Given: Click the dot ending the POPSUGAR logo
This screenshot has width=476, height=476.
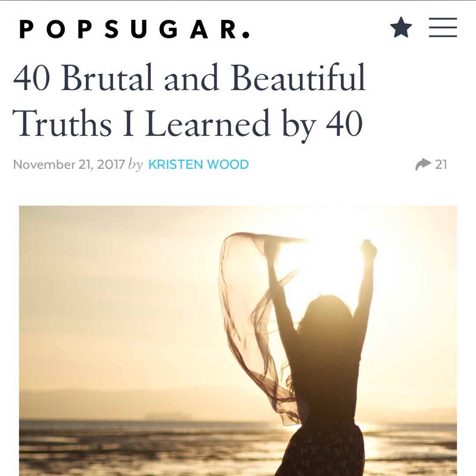Looking at the screenshot, I should click(246, 34).
